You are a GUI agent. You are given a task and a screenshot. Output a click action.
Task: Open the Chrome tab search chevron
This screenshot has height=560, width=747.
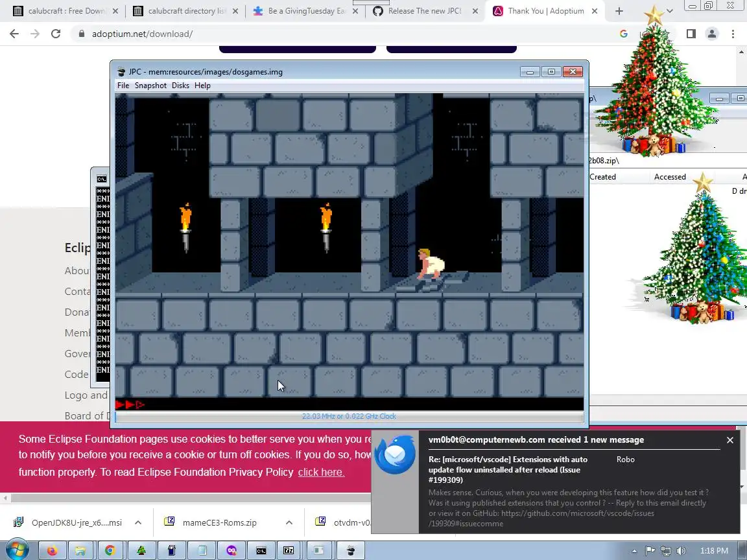point(669,11)
